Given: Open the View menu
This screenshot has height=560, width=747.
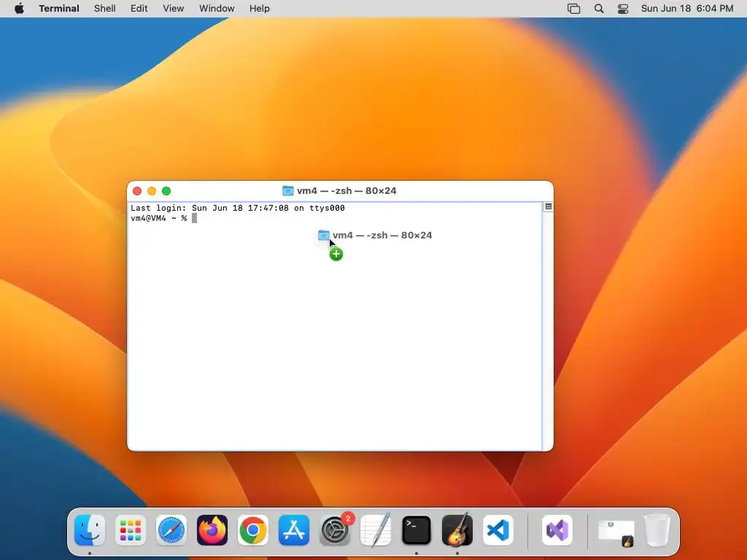Looking at the screenshot, I should tap(174, 9).
